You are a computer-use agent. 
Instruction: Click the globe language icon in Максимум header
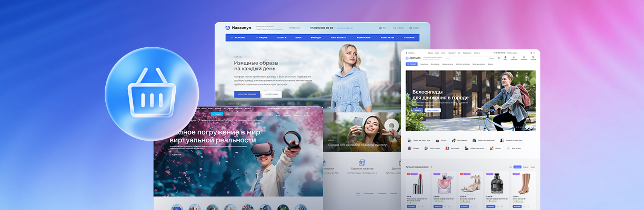(x=380, y=28)
